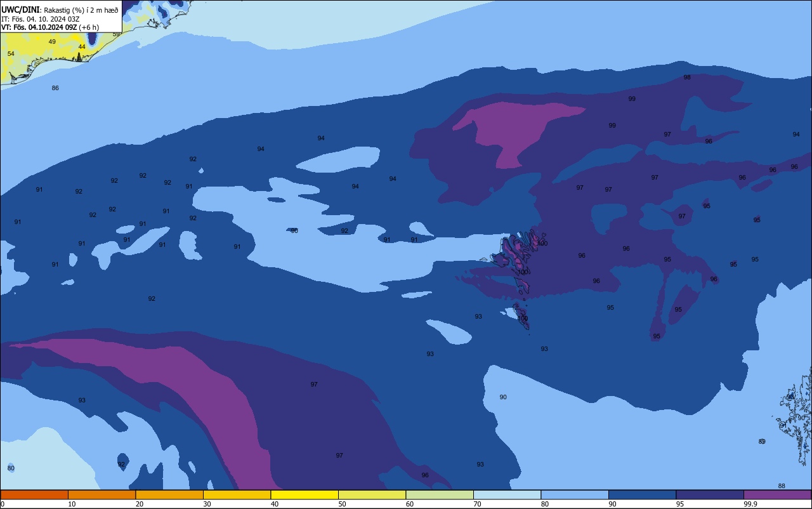Select the 'IT: Fös. 04. 10. 2024 03Z' line
This screenshot has width=812, height=509.
[x=40, y=19]
